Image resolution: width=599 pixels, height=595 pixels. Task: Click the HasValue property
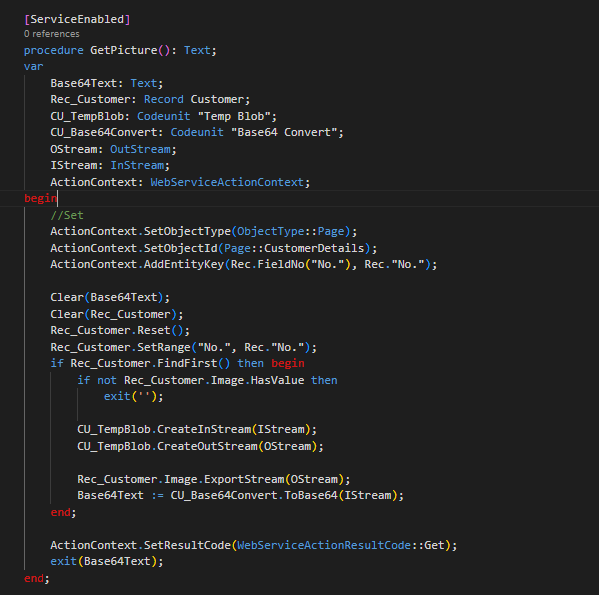coord(277,380)
